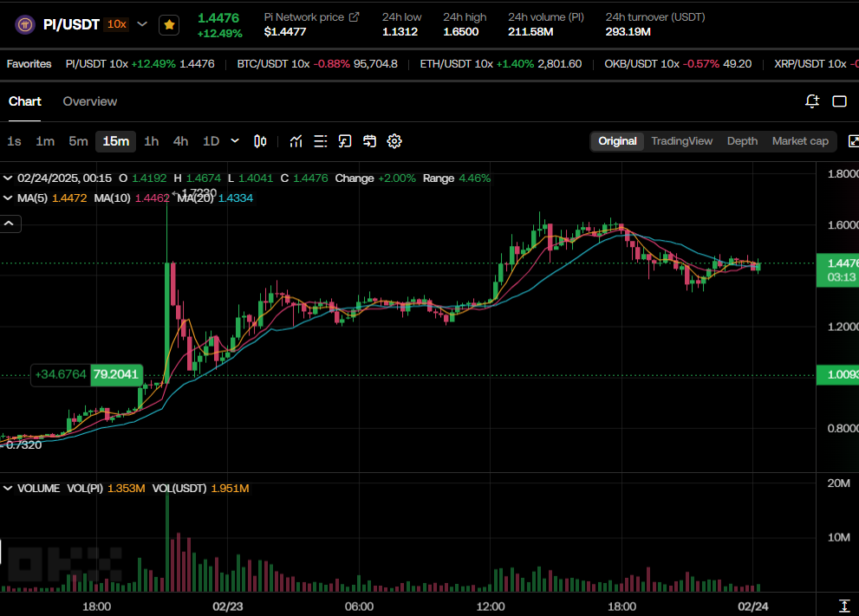This screenshot has width=859, height=616.
Task: Click the MA(10) indicator label
Action: [x=113, y=198]
